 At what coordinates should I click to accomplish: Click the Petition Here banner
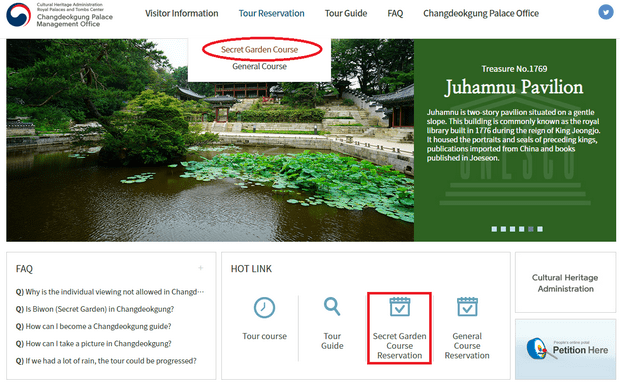point(565,349)
